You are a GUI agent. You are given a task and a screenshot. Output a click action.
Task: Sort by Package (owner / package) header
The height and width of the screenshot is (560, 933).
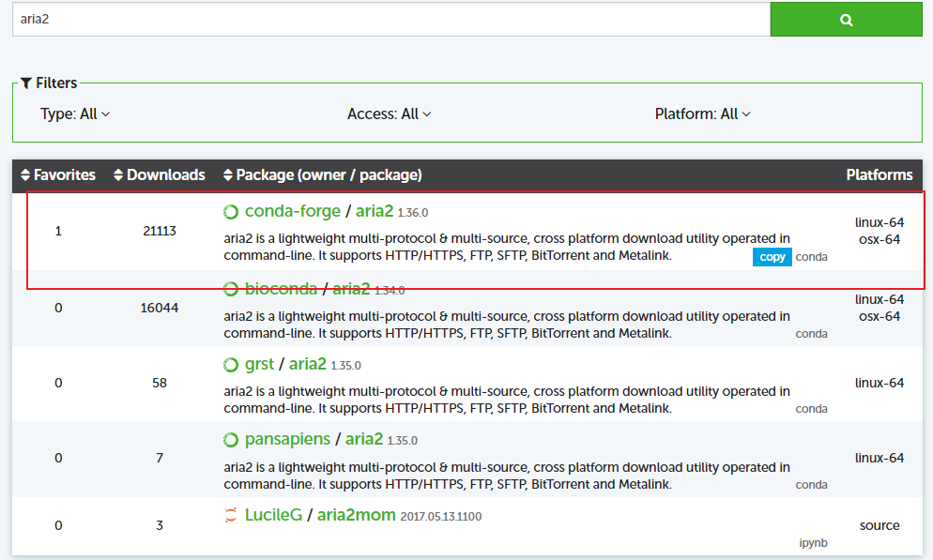[323, 174]
